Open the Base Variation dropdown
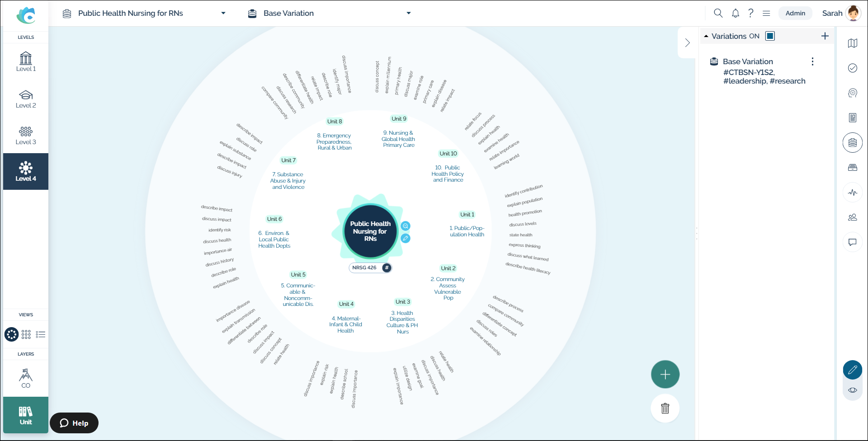 tap(408, 13)
